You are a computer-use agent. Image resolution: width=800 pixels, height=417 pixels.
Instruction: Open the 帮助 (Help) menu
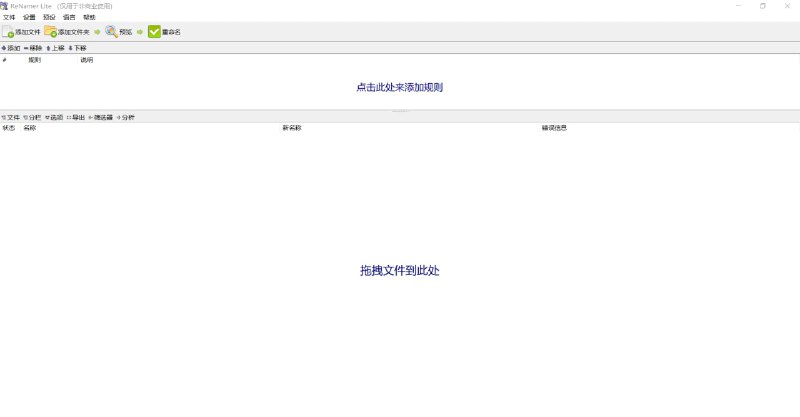tap(89, 17)
